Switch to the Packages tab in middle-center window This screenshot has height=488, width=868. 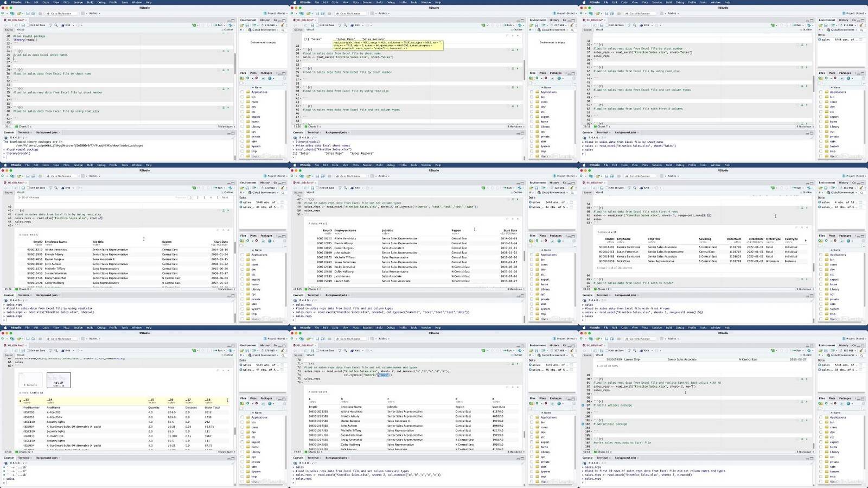pyautogui.click(x=556, y=236)
